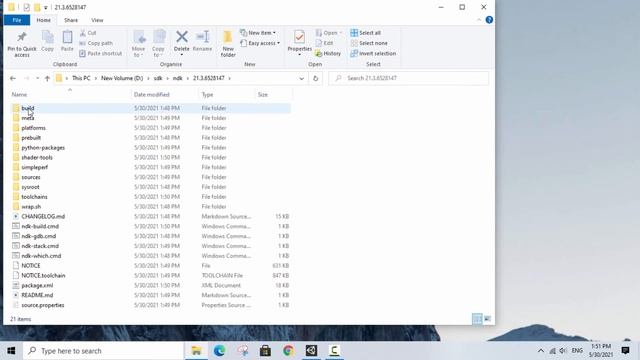The height and width of the screenshot is (360, 640).
Task: Choose Copy path in Clipboard group
Action: (x=96, y=43)
